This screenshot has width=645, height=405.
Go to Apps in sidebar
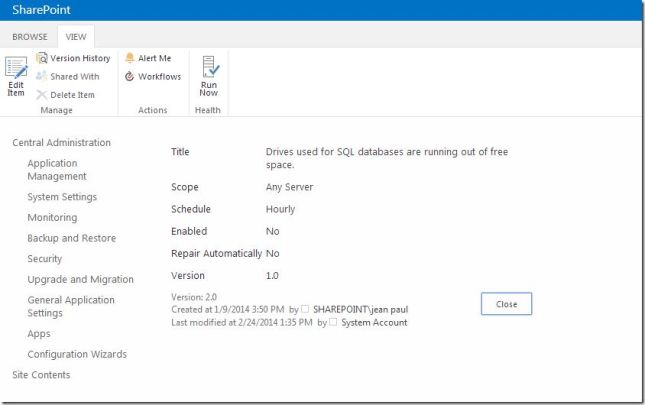tap(39, 334)
